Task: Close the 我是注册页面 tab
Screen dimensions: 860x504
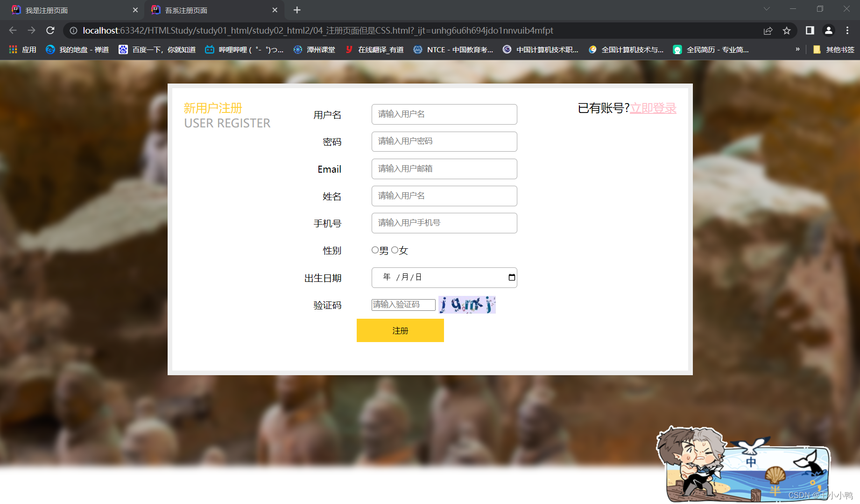Action: [x=135, y=10]
